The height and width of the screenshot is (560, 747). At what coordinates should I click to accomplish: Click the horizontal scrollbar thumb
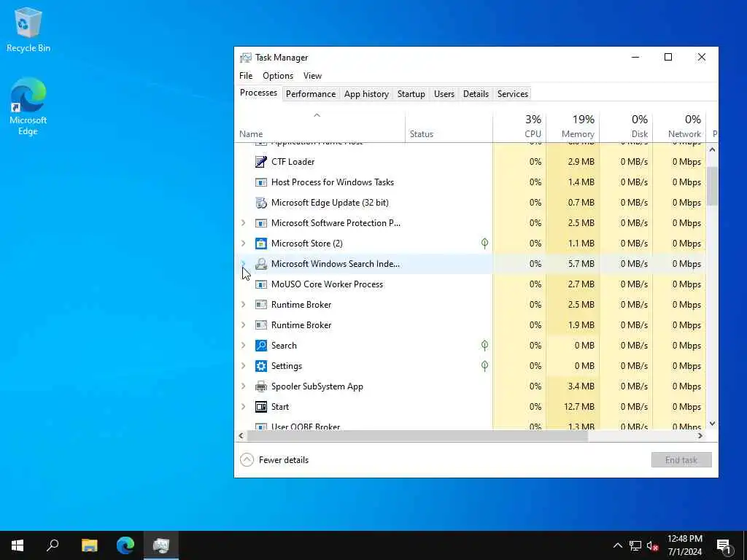(x=417, y=436)
